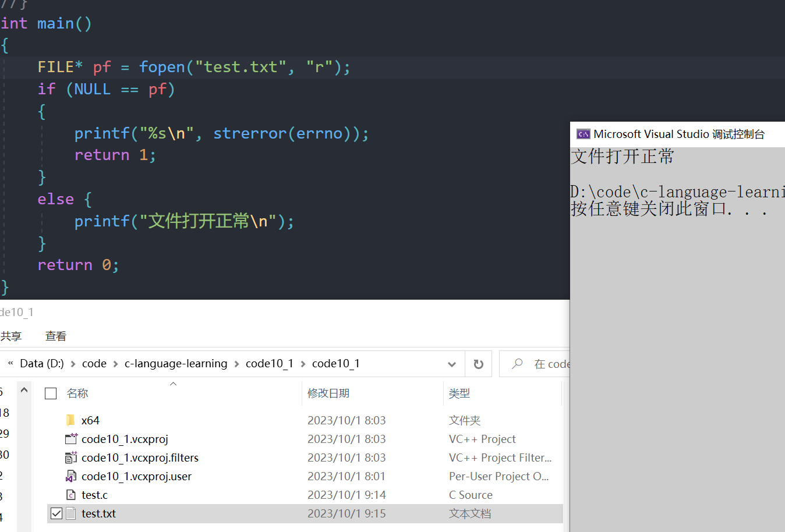Viewport: 785px width, 532px height.
Task: Open the 共享 ribbon tab
Action: pyautogui.click(x=10, y=336)
